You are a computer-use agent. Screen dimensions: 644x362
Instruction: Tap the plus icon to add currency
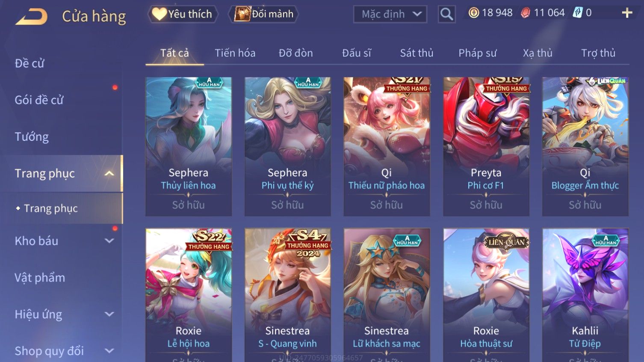pos(627,13)
